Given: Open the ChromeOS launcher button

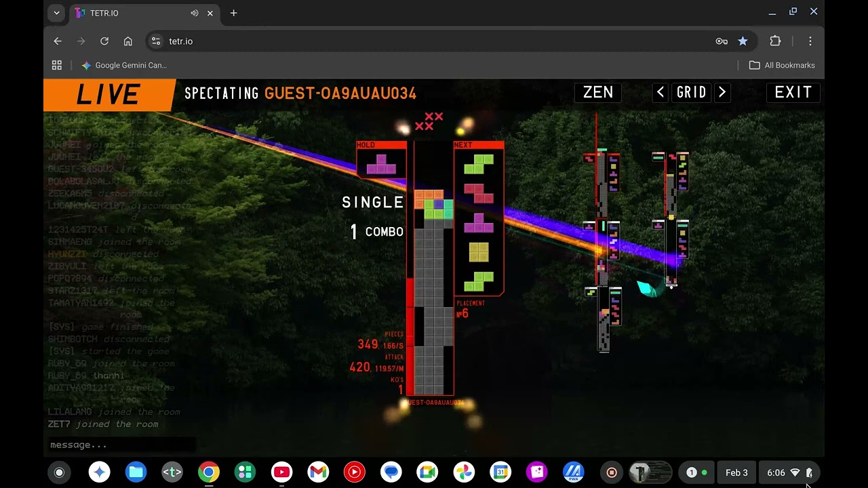Looking at the screenshot, I should (x=59, y=472).
